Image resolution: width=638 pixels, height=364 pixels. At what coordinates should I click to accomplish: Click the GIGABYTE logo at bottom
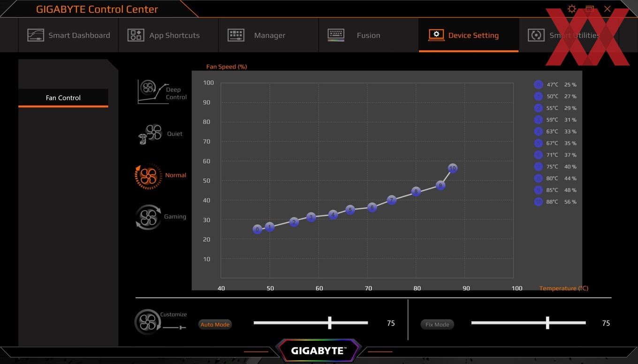[319, 350]
